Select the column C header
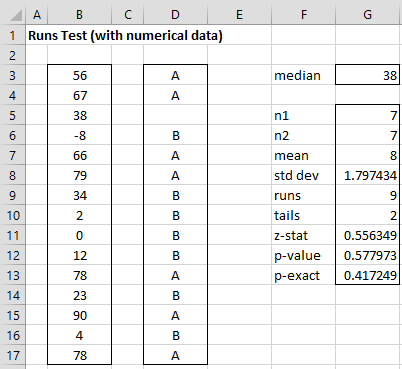Screen dimensions: 402x369 (128, 15)
